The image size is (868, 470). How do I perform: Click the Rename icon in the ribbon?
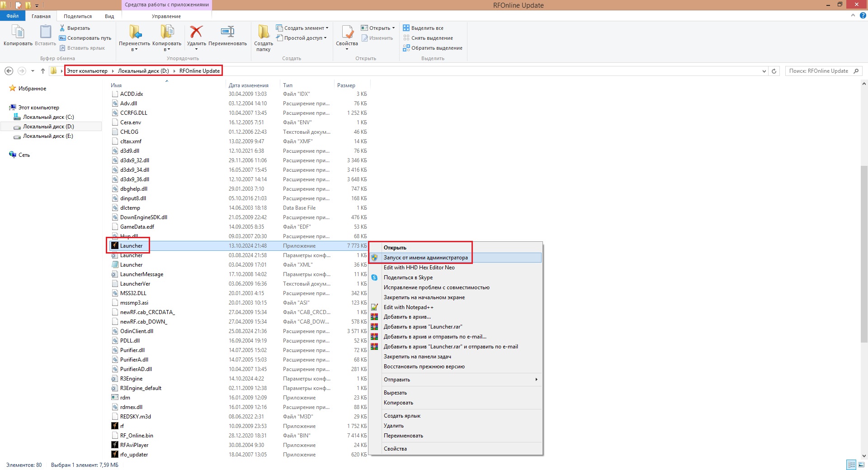(227, 32)
